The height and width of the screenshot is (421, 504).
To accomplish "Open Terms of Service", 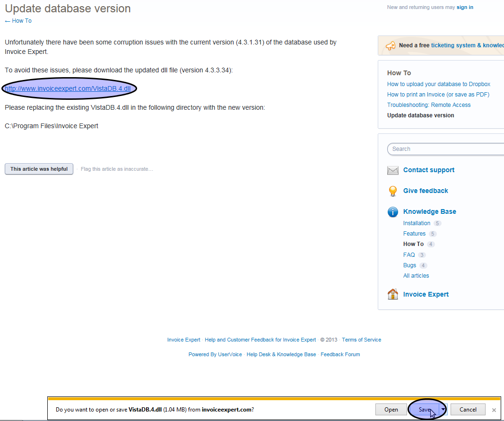I will point(361,340).
